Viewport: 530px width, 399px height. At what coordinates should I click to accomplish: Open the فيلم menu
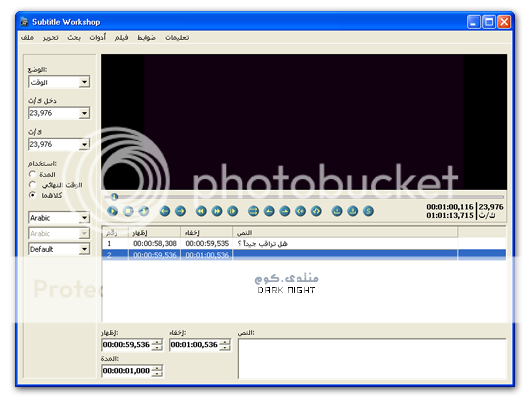(x=121, y=38)
